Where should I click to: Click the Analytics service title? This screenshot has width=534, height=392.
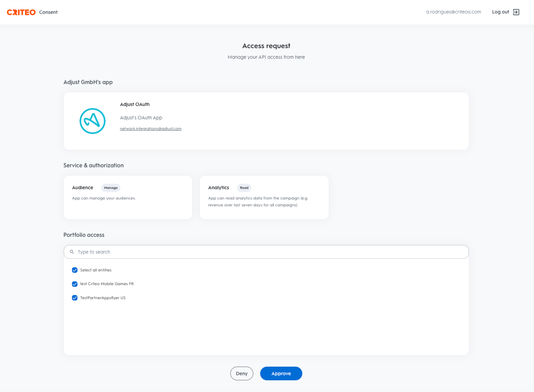219,188
